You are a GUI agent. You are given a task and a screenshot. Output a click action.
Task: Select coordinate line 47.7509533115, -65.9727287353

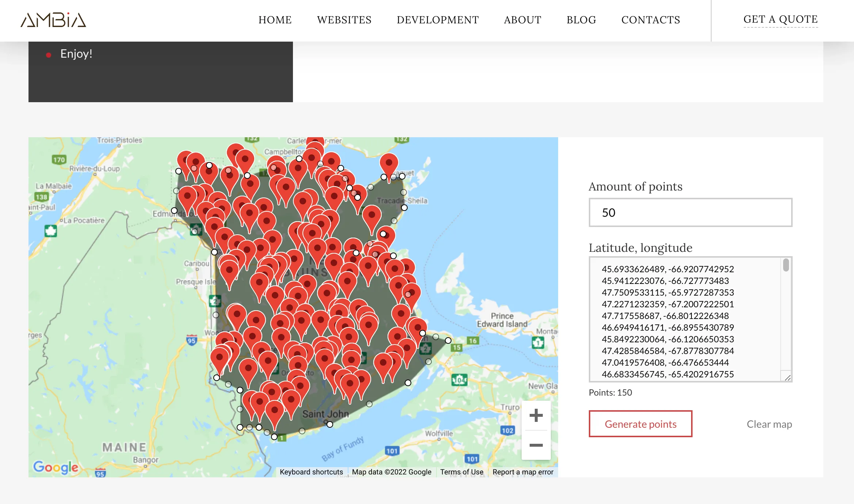pyautogui.click(x=668, y=292)
